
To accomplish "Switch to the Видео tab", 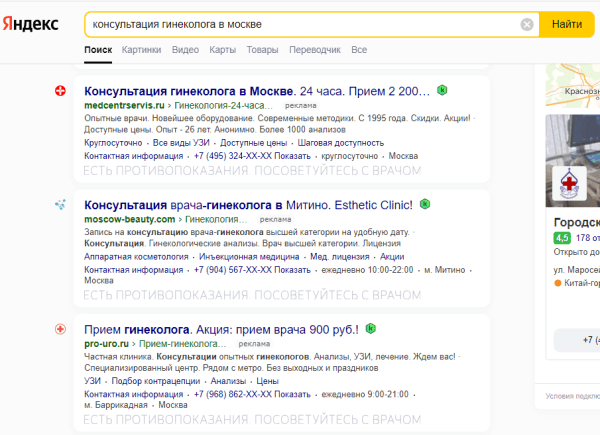I will click(x=185, y=50).
